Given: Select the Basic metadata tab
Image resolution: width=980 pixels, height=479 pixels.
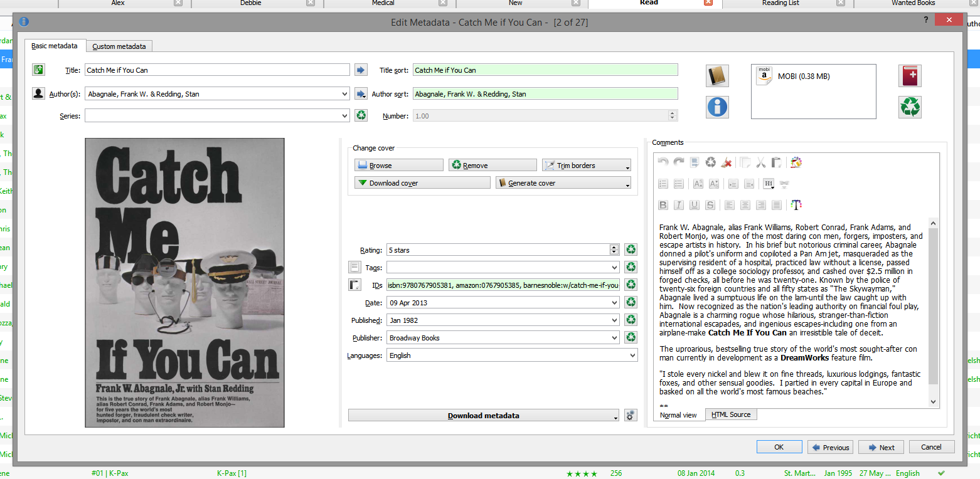Looking at the screenshot, I should (55, 46).
